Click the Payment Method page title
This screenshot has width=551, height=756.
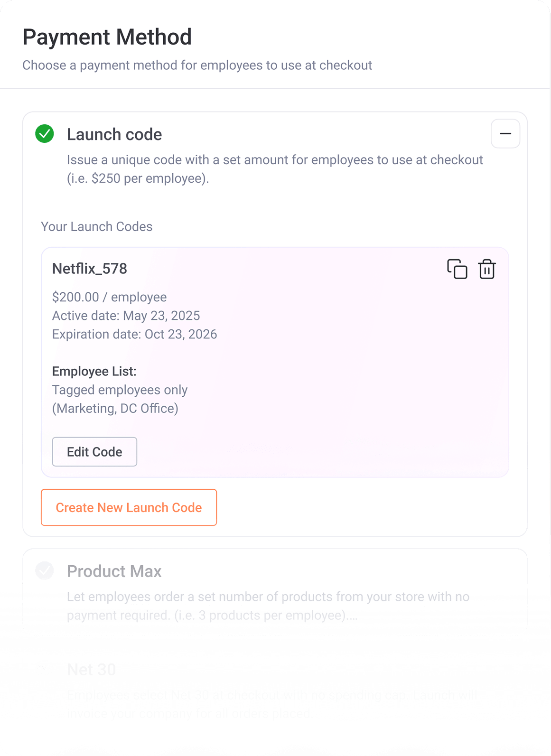pos(107,37)
